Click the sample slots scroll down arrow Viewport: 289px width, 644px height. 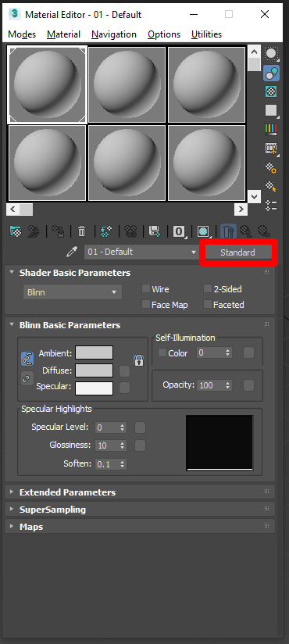(x=254, y=196)
